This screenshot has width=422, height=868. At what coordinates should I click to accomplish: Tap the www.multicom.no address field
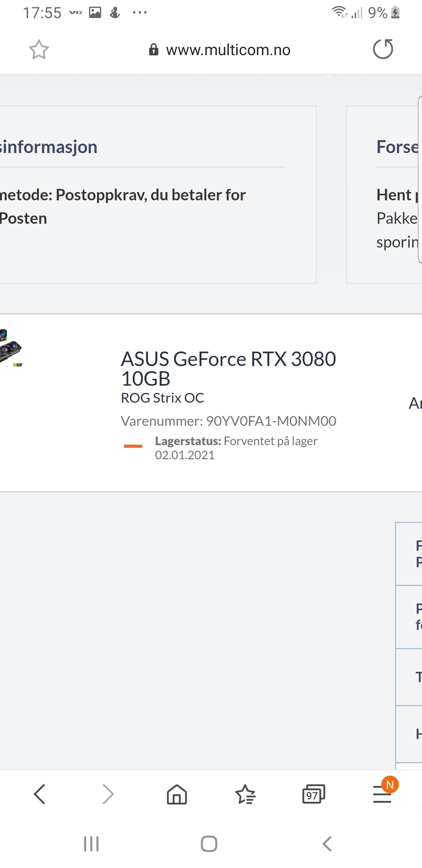(x=228, y=50)
